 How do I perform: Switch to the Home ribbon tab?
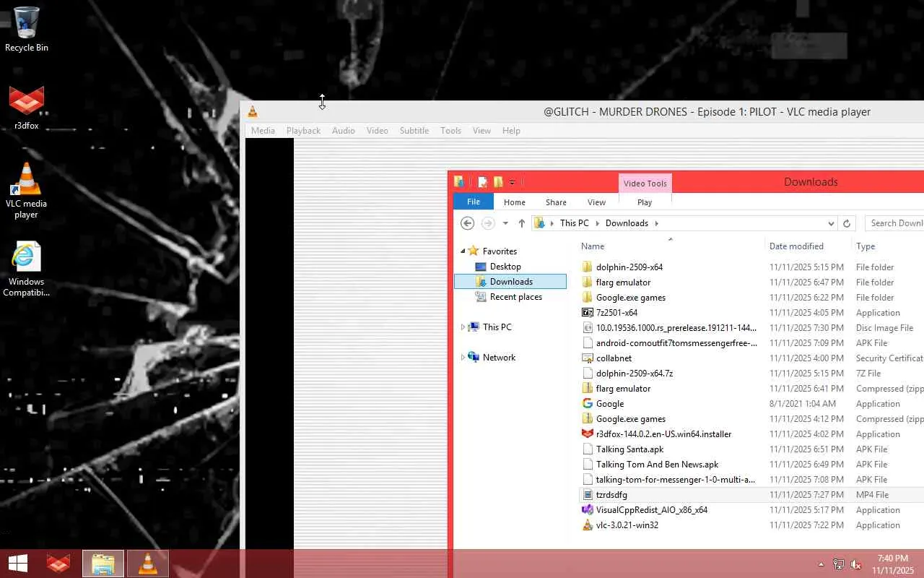pyautogui.click(x=515, y=202)
